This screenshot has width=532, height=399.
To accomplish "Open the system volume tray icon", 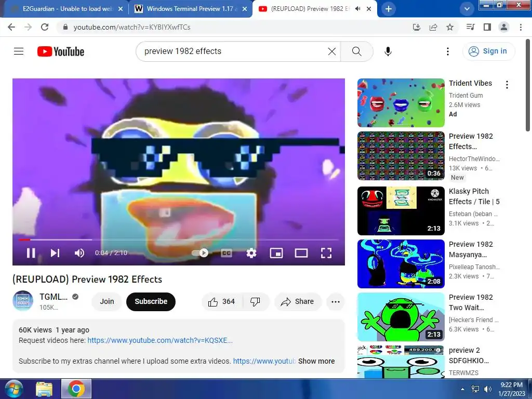I will coord(487,389).
